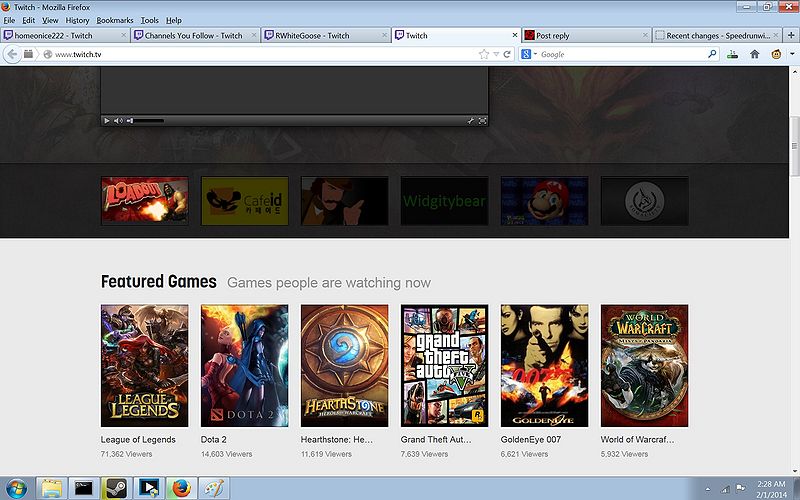
Task: Click the Grand Theft Aut... title link
Action: pos(436,439)
